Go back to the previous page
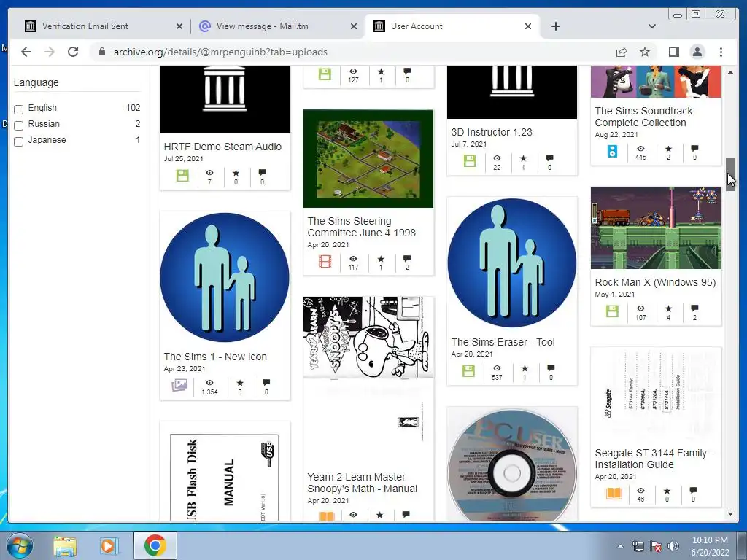Screen dimensions: 747x560 click(x=26, y=52)
